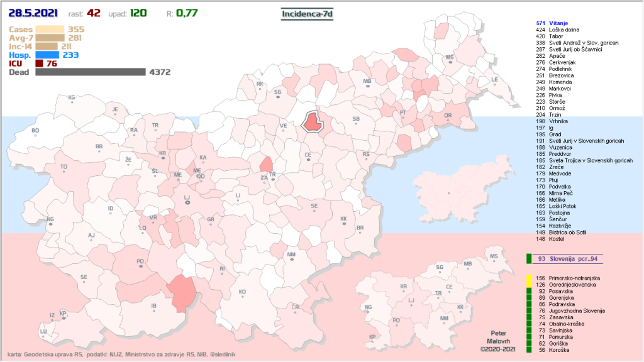The image size is (644, 362).
Task: Select Loška dolina in the list
Action: 563,30
